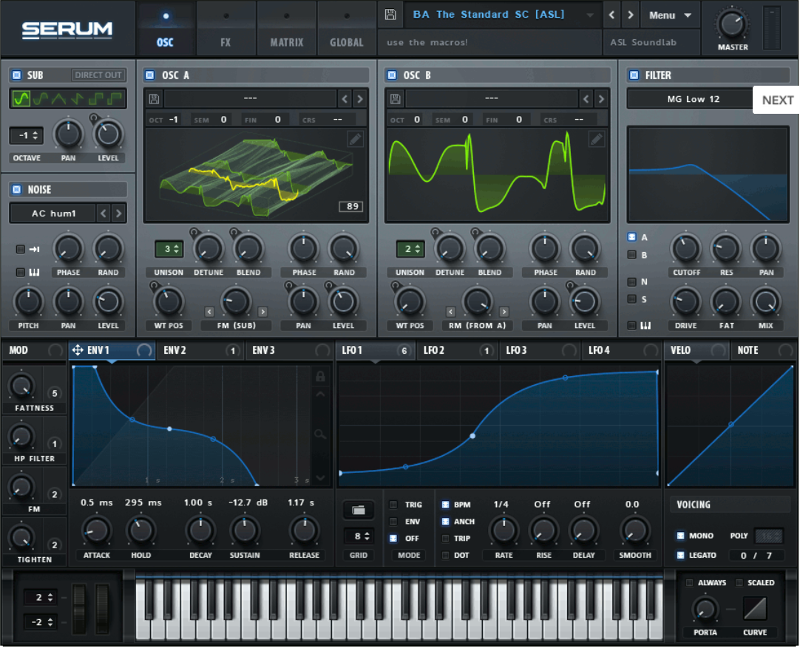Select the next noise sample arrow

(x=118, y=213)
